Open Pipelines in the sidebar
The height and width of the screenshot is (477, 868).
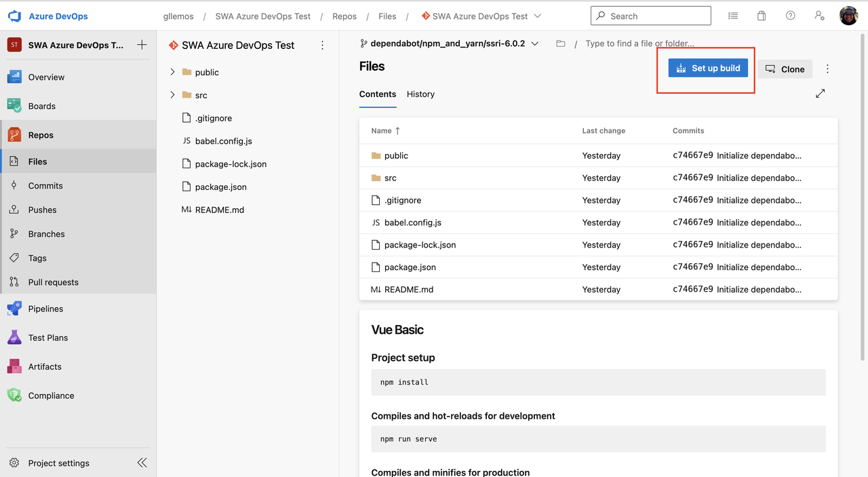[78, 309]
